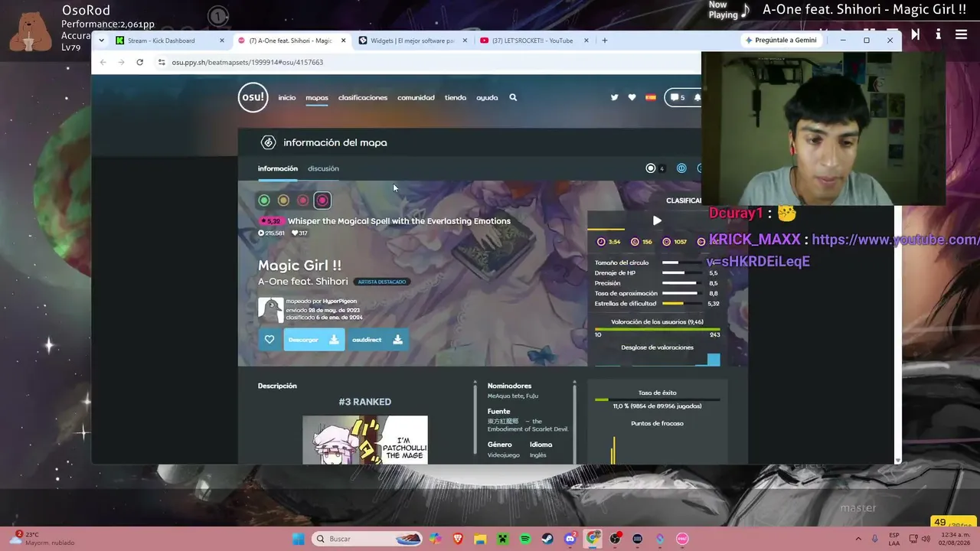Open Steam from the taskbar
Viewport: 980px width, 551px height.
[547, 539]
